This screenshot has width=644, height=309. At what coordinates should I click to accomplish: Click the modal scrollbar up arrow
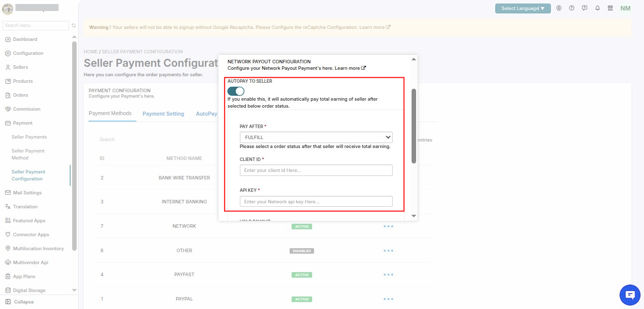[x=414, y=59]
